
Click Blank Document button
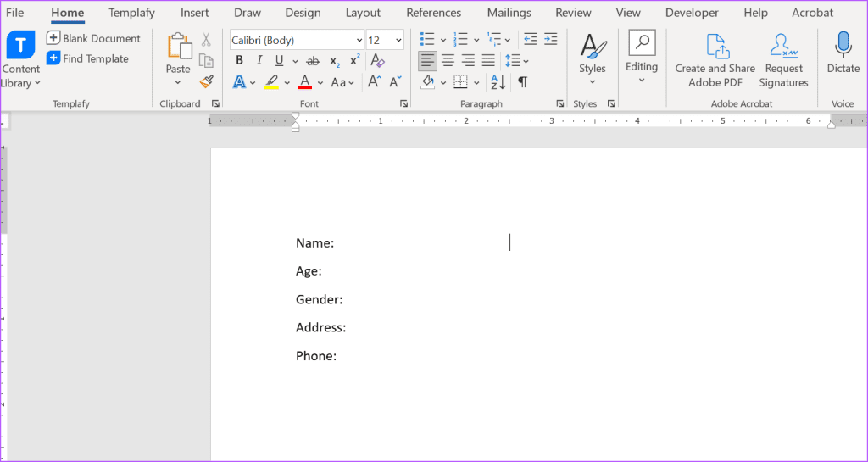tap(93, 38)
